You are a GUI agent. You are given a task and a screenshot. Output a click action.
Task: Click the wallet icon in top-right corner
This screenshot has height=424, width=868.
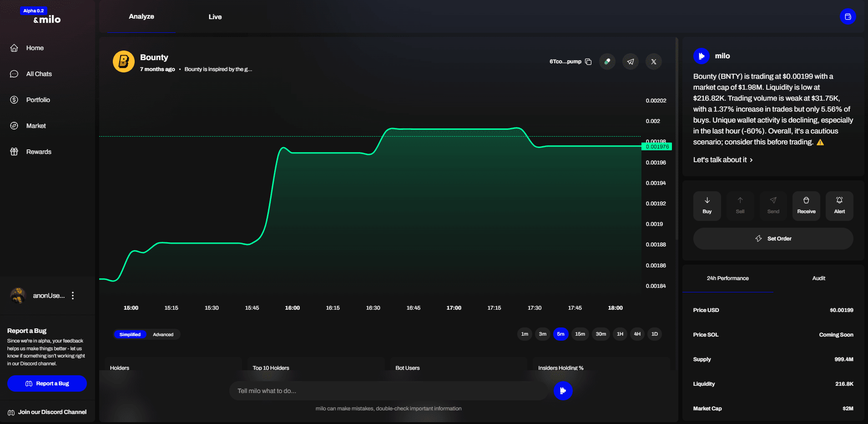(x=848, y=17)
